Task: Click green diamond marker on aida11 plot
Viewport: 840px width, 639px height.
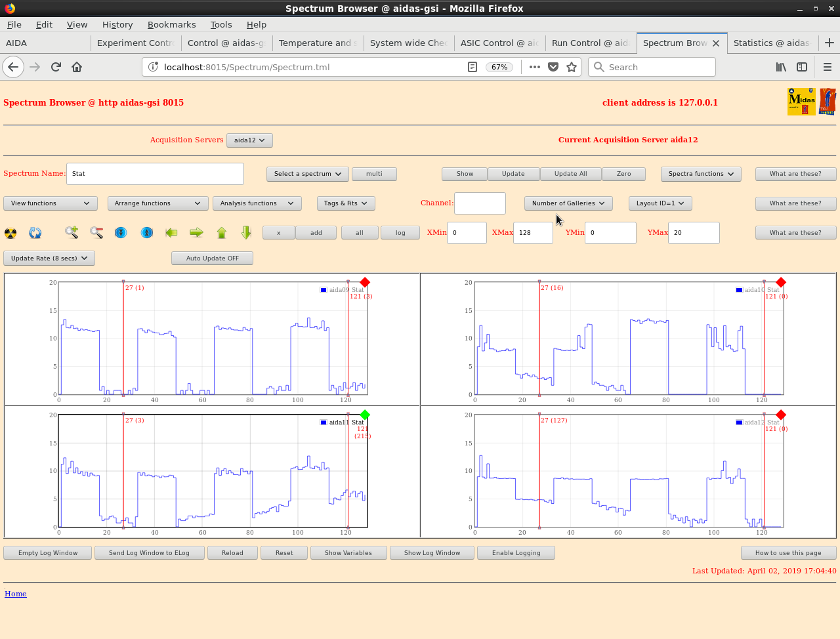Action: pyautogui.click(x=365, y=415)
